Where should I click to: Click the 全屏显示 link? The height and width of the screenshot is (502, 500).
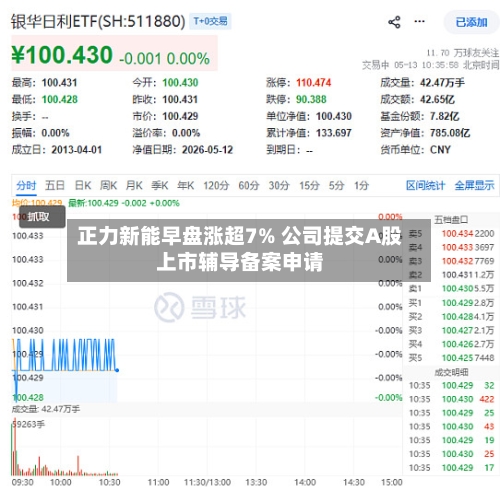(474, 185)
